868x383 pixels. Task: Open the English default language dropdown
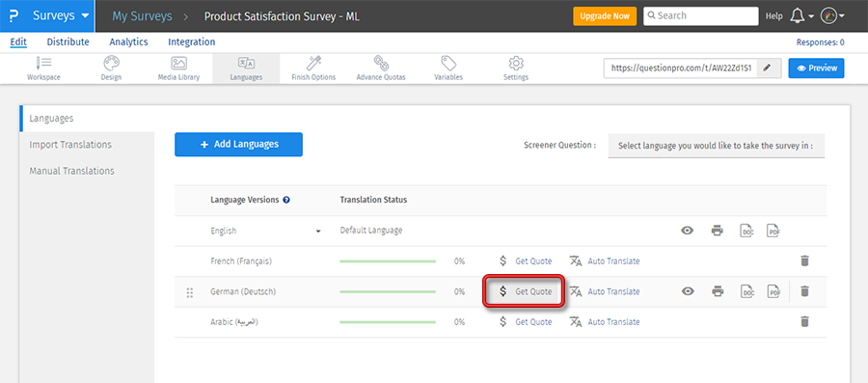(318, 232)
